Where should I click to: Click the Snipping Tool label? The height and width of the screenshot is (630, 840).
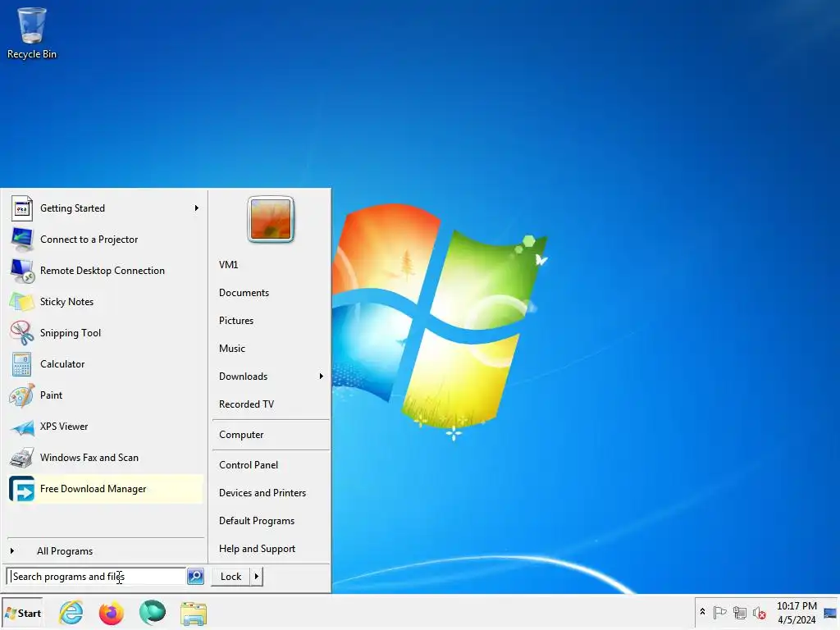pos(71,333)
